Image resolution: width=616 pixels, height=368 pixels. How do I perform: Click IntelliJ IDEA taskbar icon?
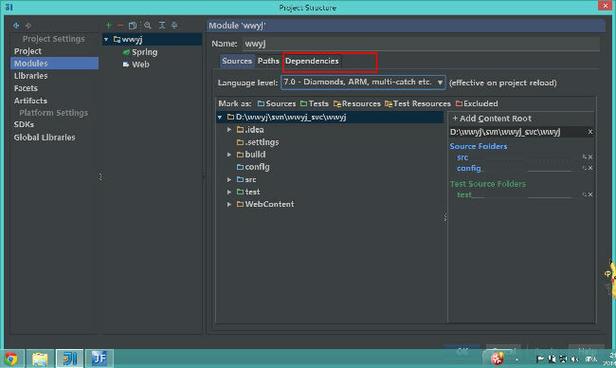click(x=70, y=359)
